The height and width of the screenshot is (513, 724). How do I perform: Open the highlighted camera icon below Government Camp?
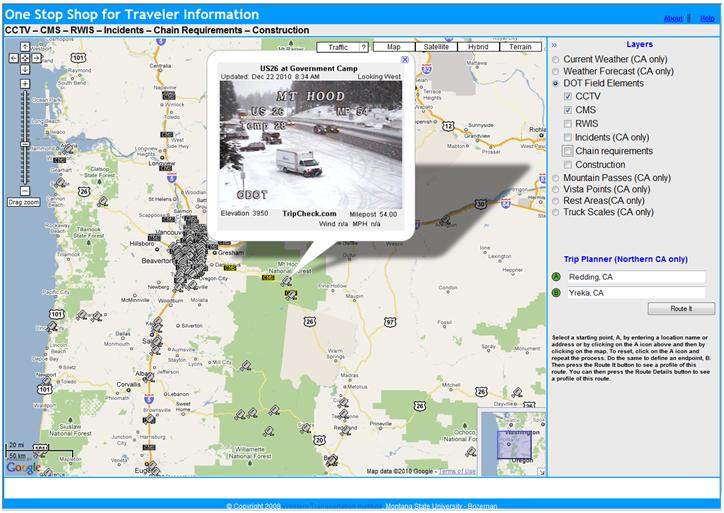click(x=291, y=295)
